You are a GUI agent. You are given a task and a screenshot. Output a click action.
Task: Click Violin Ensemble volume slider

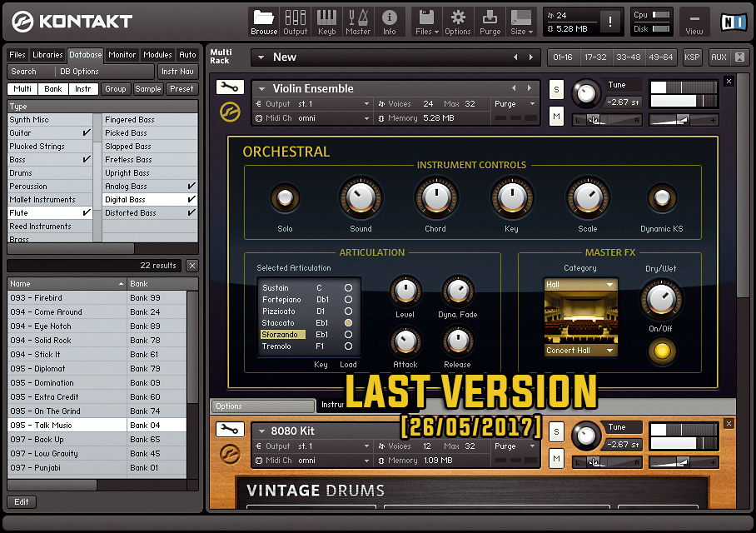pyautogui.click(x=684, y=120)
